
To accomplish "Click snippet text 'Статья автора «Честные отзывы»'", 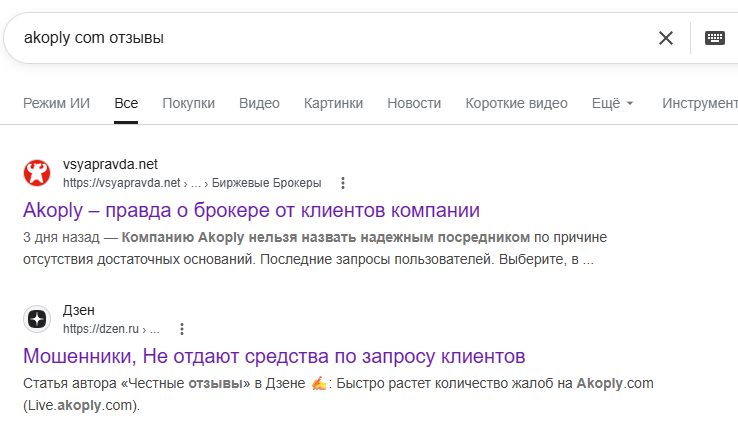I will 136,384.
